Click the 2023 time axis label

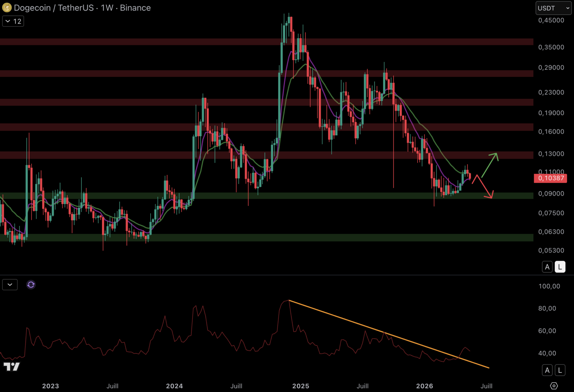(50, 386)
